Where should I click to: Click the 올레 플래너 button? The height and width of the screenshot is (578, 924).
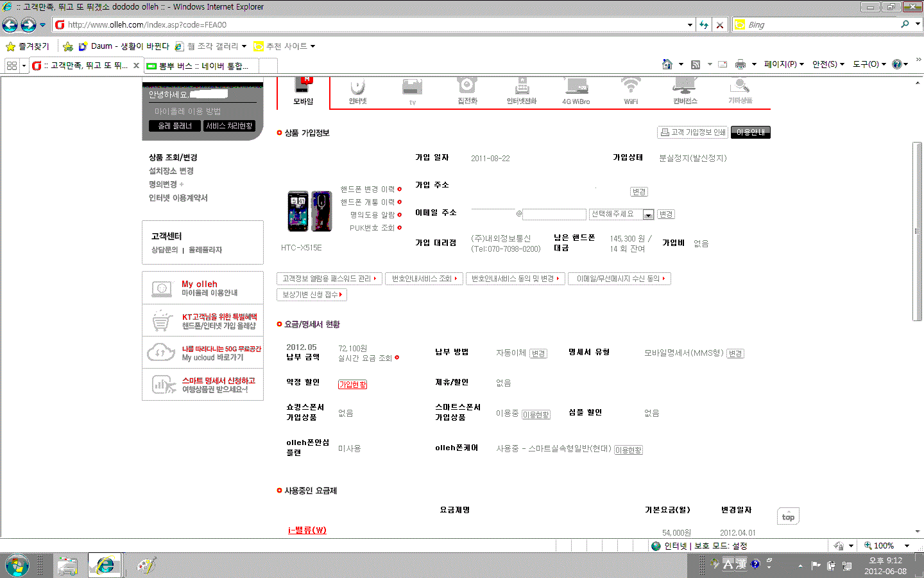(x=175, y=126)
